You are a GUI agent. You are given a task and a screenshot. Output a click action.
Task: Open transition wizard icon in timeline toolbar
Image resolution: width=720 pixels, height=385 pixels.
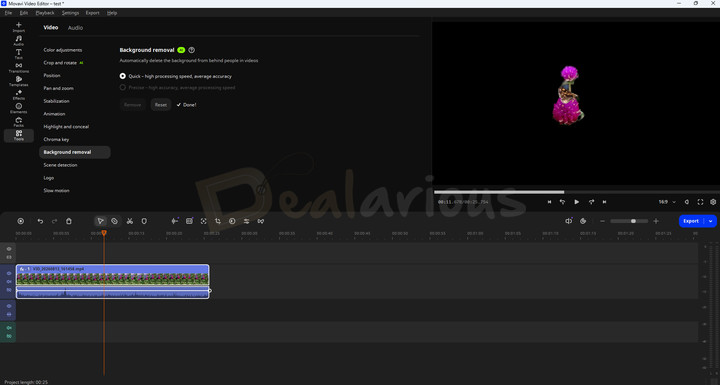260,221
